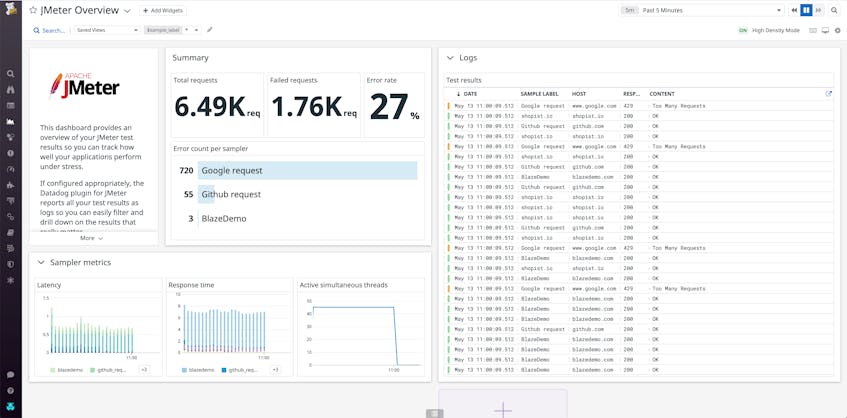Open the Help question-mark sidebar icon
This screenshot has width=847, height=418.
click(11, 390)
